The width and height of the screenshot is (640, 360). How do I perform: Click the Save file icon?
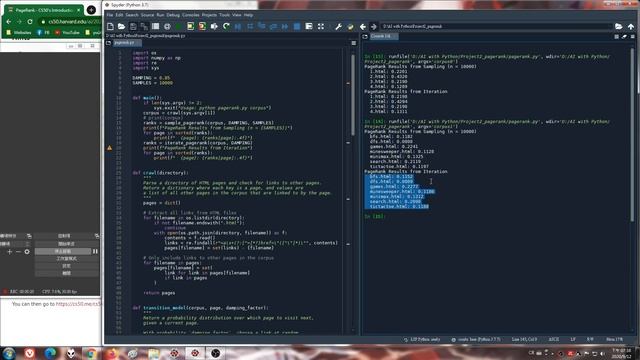(133, 27)
